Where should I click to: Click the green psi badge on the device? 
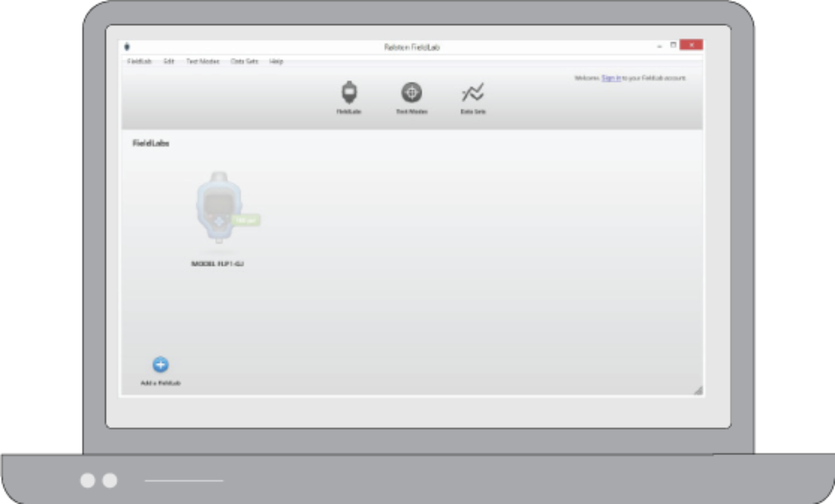coord(246,220)
